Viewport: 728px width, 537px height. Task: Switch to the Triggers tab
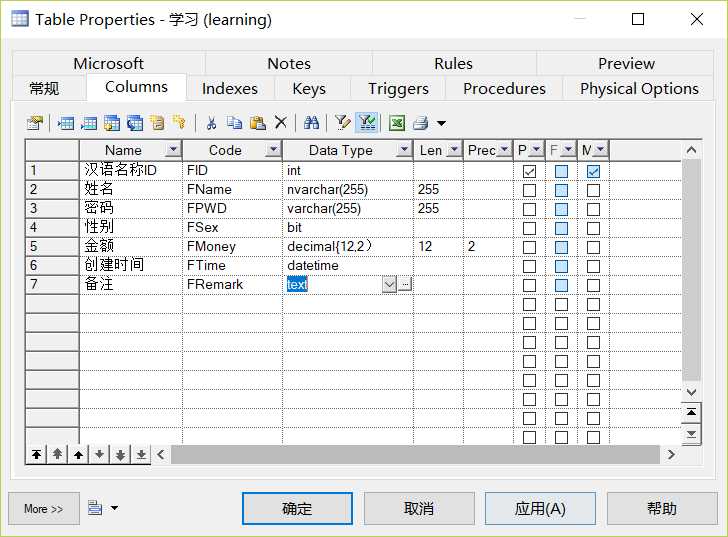pos(398,88)
